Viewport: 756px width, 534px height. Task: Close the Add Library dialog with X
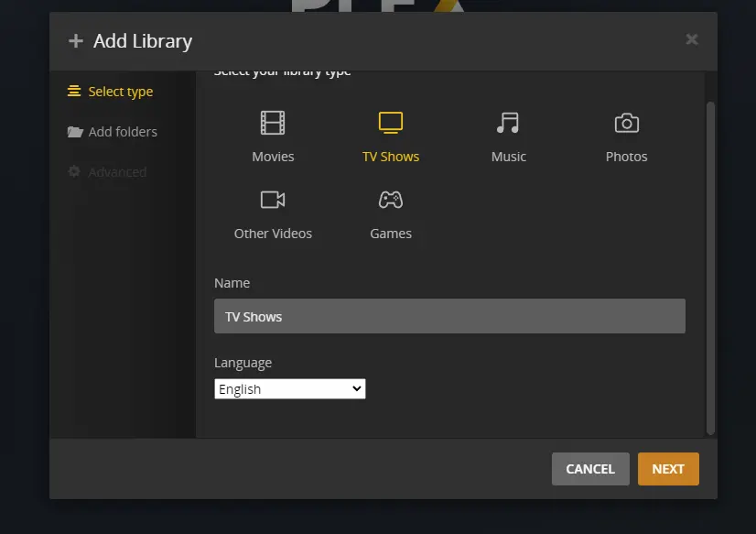(x=692, y=39)
